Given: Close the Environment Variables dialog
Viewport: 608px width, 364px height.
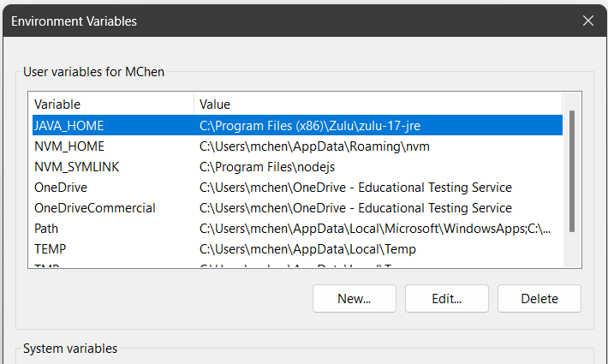Looking at the screenshot, I should (587, 21).
